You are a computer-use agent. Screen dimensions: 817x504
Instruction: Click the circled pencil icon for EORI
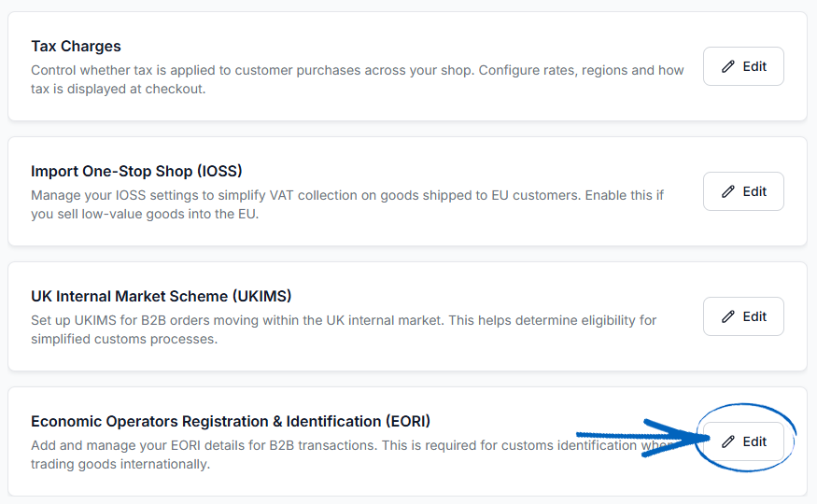(728, 441)
